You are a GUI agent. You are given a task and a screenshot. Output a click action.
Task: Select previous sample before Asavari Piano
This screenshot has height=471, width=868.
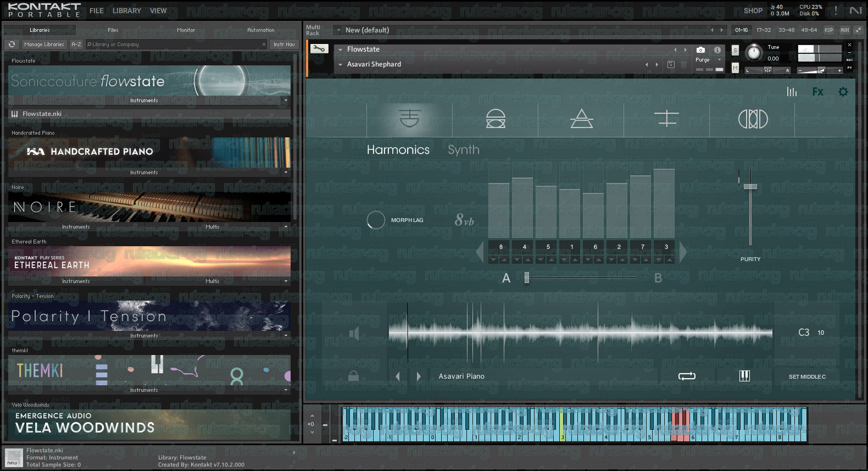398,376
